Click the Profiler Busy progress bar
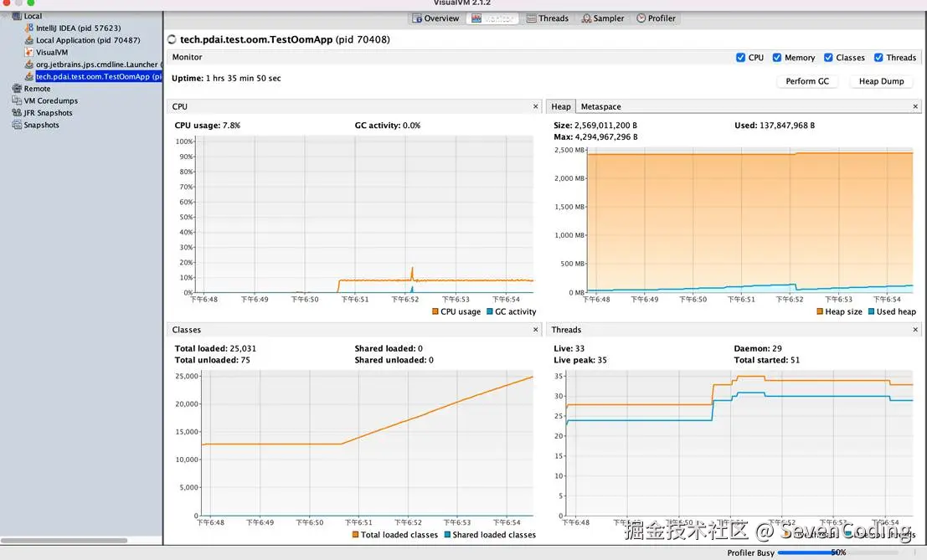Screen dimensions: 927x560 pyautogui.click(x=837, y=552)
